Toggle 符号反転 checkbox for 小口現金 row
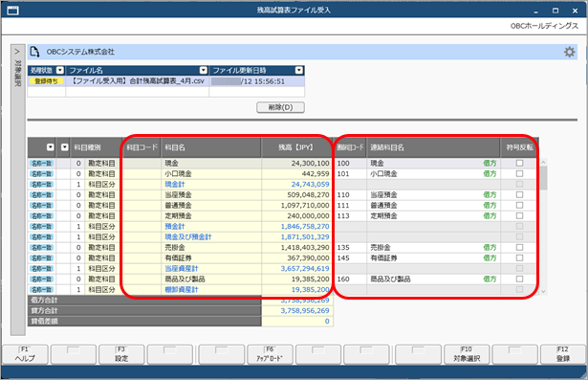588x380 pixels. pyautogui.click(x=519, y=174)
